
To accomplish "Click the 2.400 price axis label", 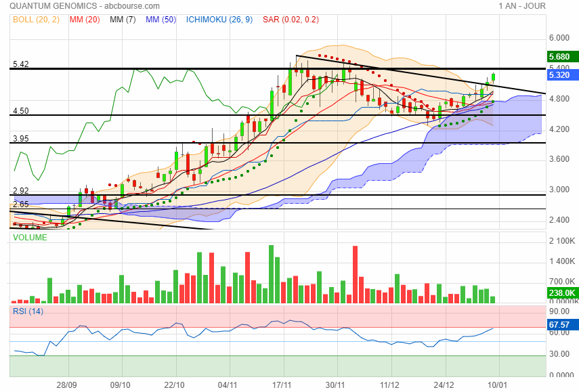I will [x=559, y=220].
